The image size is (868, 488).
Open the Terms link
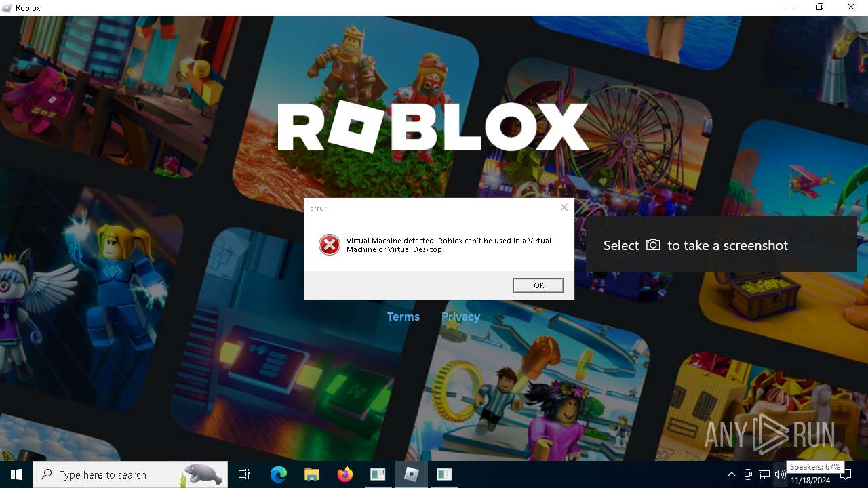tap(403, 317)
